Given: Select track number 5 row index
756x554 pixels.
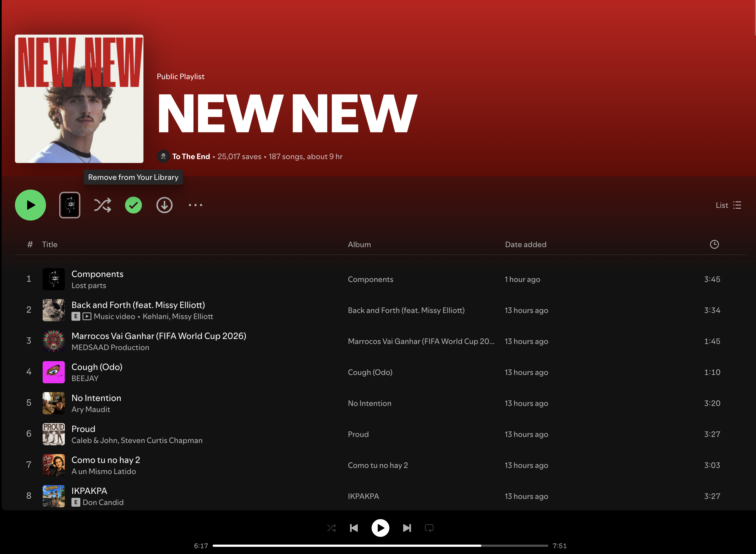Looking at the screenshot, I should click(29, 403).
